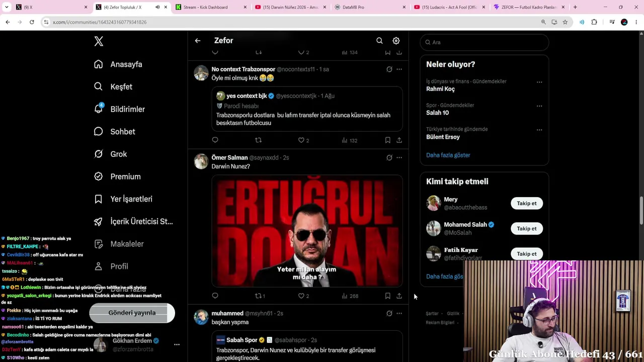Viewport: 644px width, 362px height.
Task: Share Ömer Salman's Darwin Nunez post
Action: tap(399, 296)
